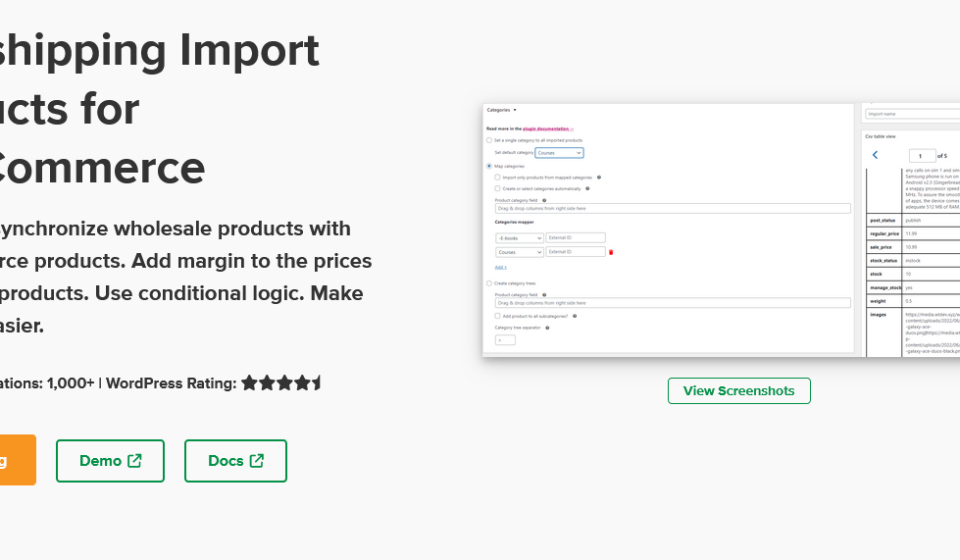This screenshot has height=560, width=960.
Task: Open the '-E-books' mapper dropdown
Action: [x=519, y=238]
